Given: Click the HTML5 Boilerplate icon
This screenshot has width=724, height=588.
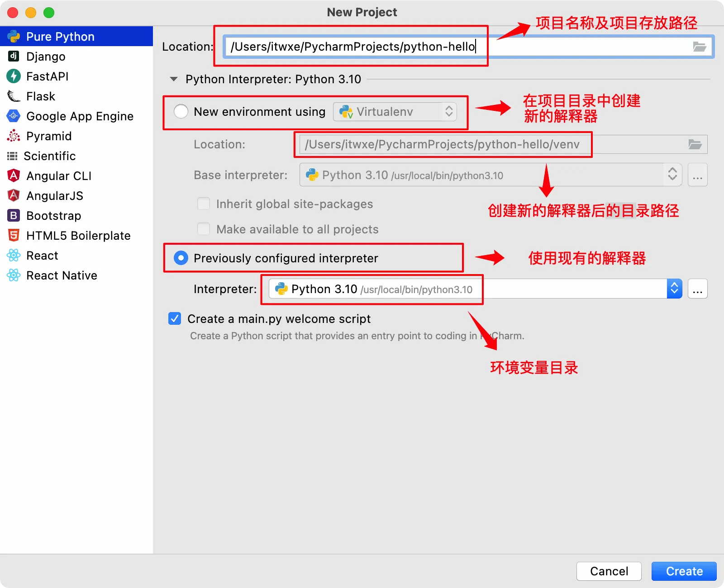Looking at the screenshot, I should (14, 235).
